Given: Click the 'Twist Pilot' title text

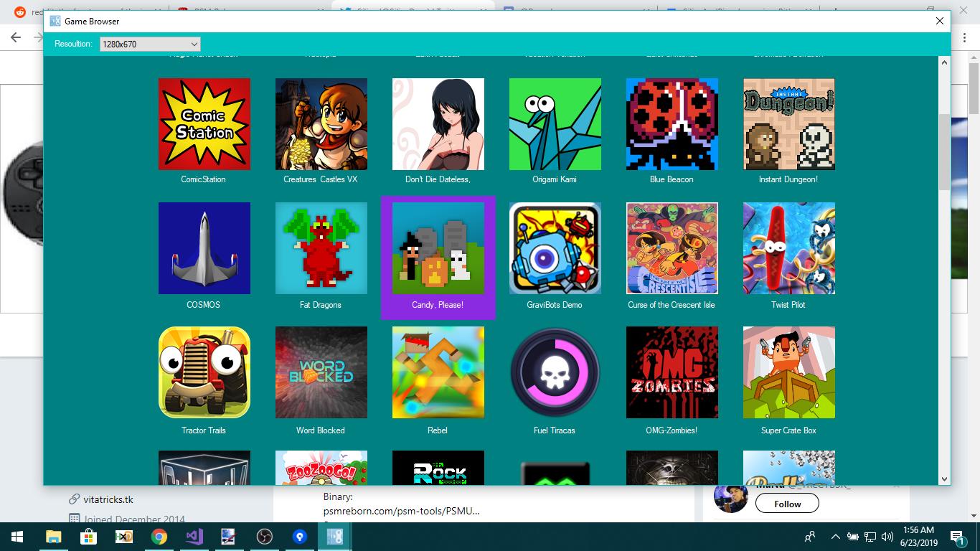Looking at the screenshot, I should [788, 305].
